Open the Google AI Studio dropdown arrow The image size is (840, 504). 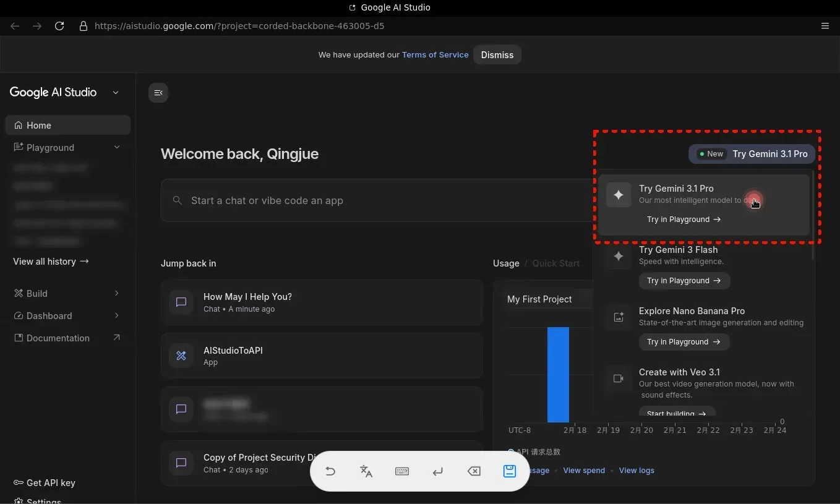point(116,93)
